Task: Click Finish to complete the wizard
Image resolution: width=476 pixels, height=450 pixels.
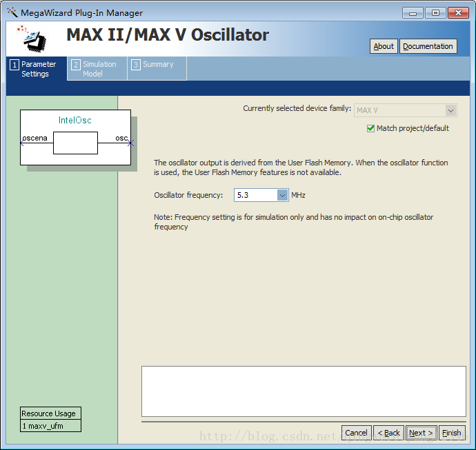Action: (x=452, y=433)
